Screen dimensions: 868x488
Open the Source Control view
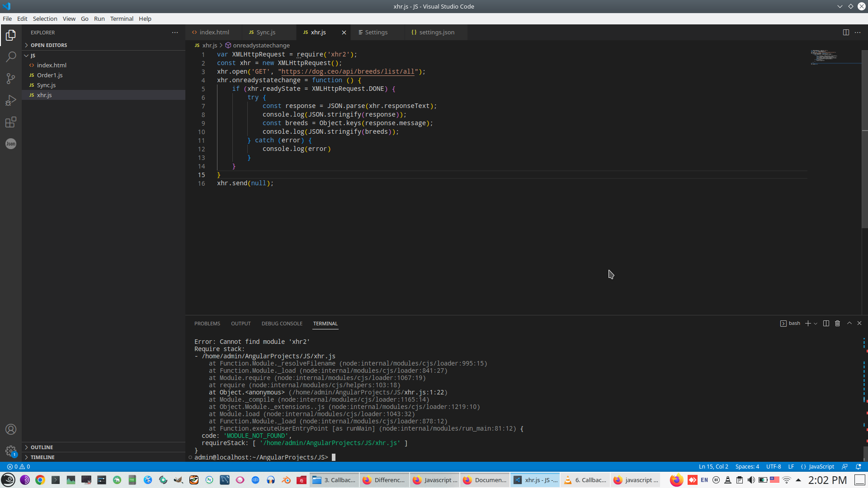11,79
